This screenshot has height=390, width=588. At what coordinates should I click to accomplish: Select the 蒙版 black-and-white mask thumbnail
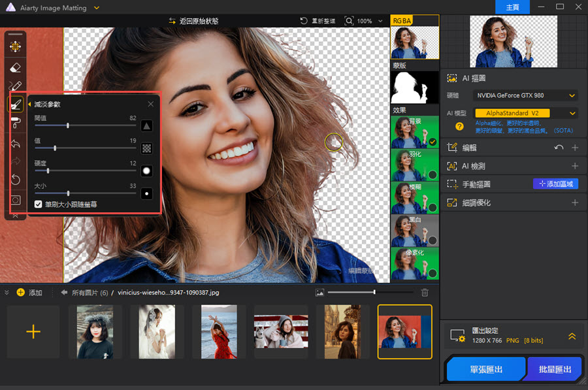pyautogui.click(x=415, y=87)
